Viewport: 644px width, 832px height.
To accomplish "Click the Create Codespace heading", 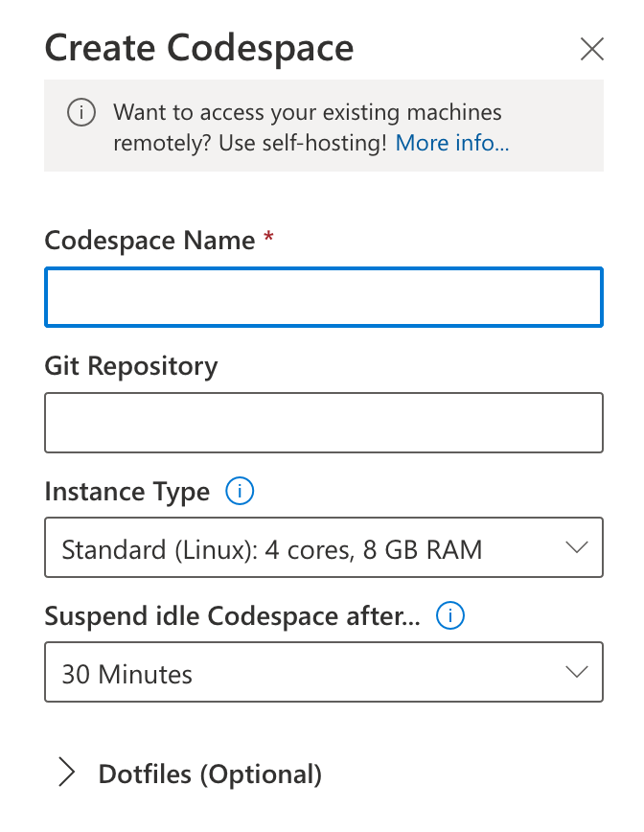I will point(199,48).
